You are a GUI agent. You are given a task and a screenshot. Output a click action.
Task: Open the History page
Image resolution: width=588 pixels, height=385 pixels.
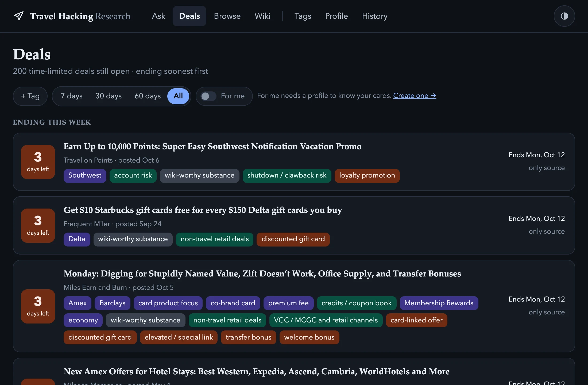click(x=375, y=16)
